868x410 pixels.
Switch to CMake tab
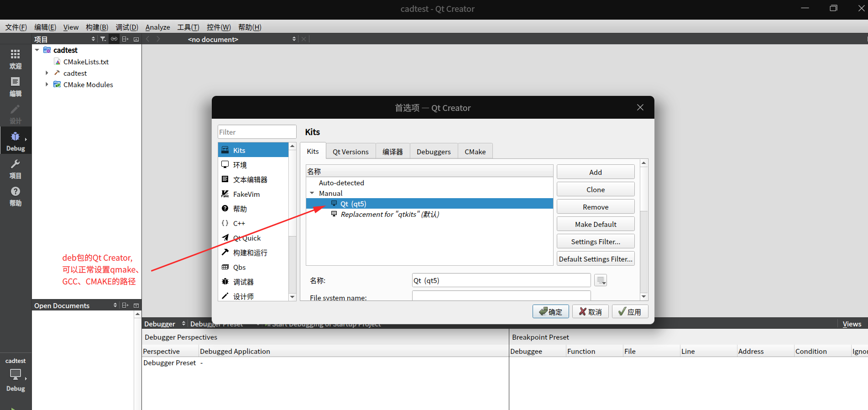point(475,152)
